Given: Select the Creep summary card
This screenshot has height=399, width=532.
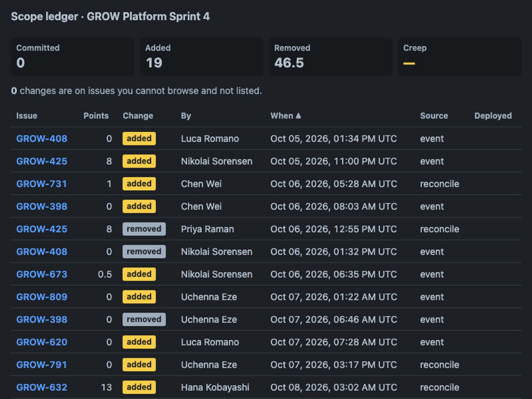Looking at the screenshot, I should click(460, 57).
